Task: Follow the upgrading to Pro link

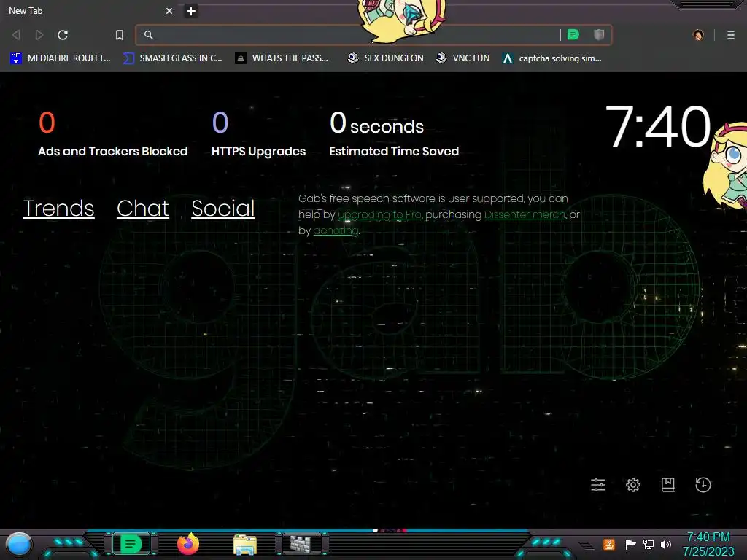Action: pyautogui.click(x=379, y=215)
